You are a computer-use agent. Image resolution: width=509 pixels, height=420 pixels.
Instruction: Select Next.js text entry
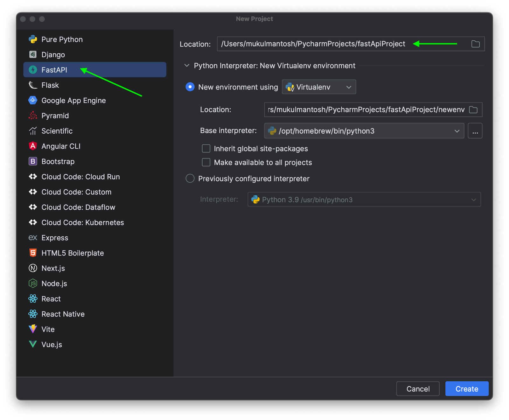coord(53,269)
